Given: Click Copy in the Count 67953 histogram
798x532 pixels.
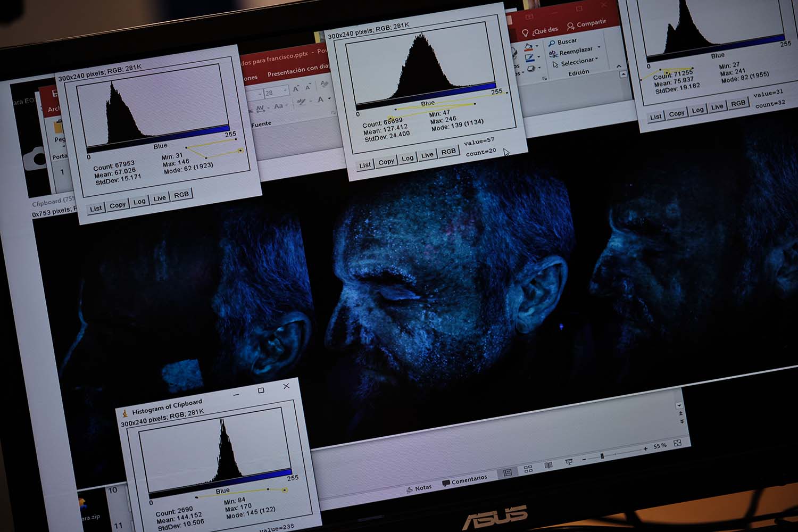Looking at the screenshot, I should pos(118,205).
